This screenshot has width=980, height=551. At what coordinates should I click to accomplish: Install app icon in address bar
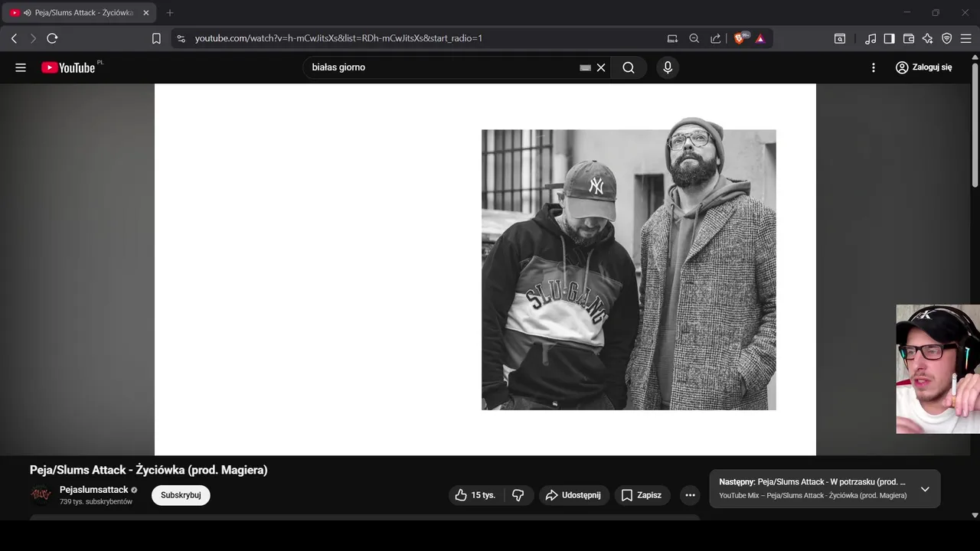tap(672, 38)
